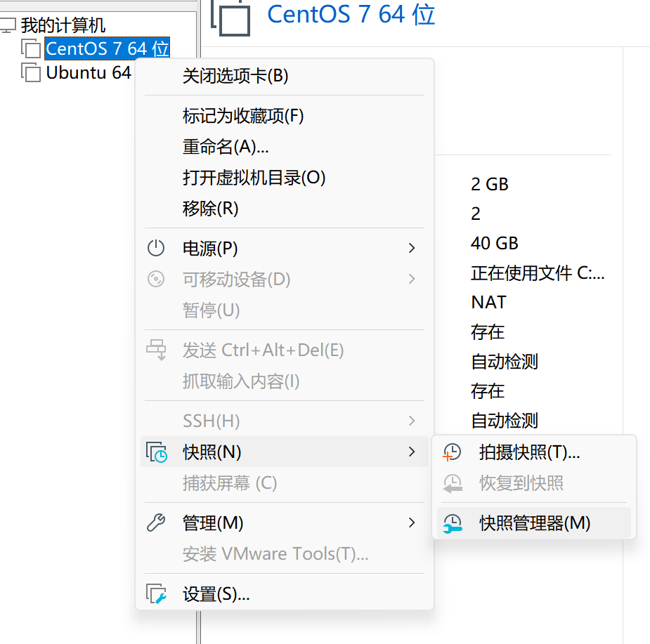Click the settings icon beside 设置(S)...
This screenshot has height=644, width=650.
156,594
